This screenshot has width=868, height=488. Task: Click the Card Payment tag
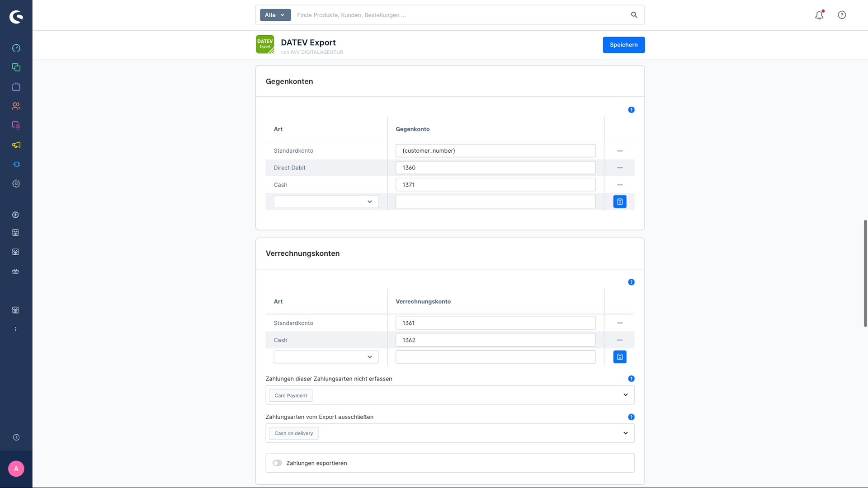291,395
